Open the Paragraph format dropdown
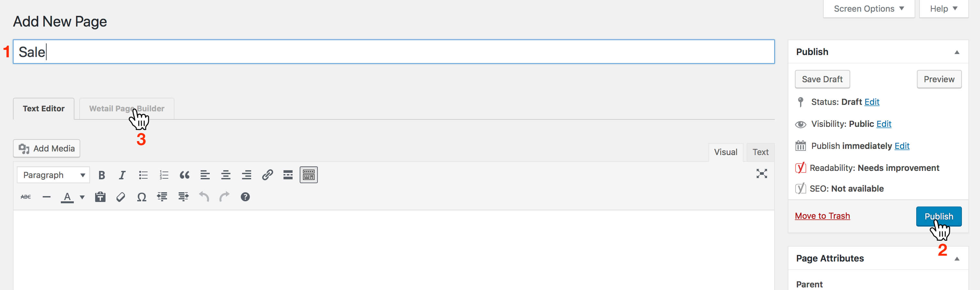Screen dimensions: 980x290 pos(53,175)
